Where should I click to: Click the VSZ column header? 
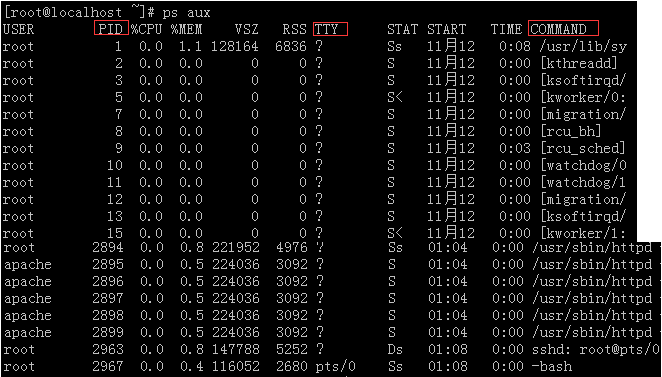click(247, 29)
